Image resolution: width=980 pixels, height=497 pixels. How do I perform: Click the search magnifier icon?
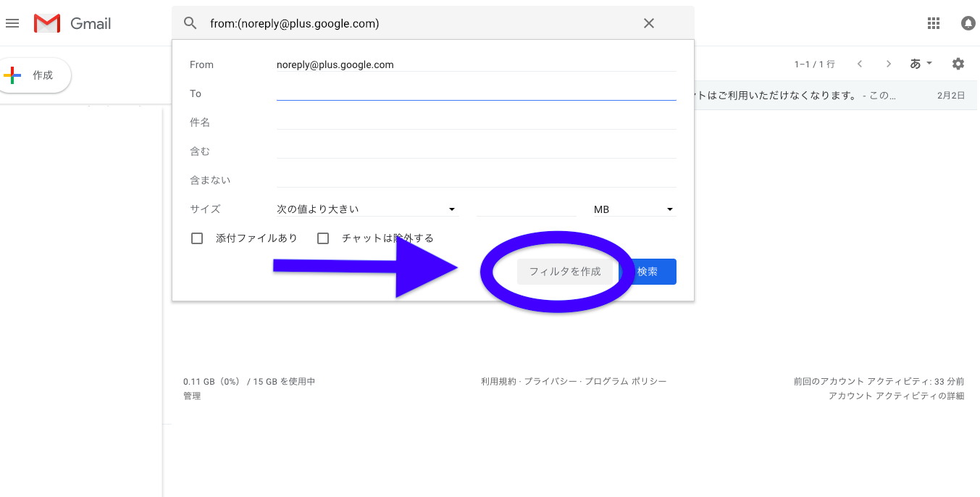click(x=190, y=23)
